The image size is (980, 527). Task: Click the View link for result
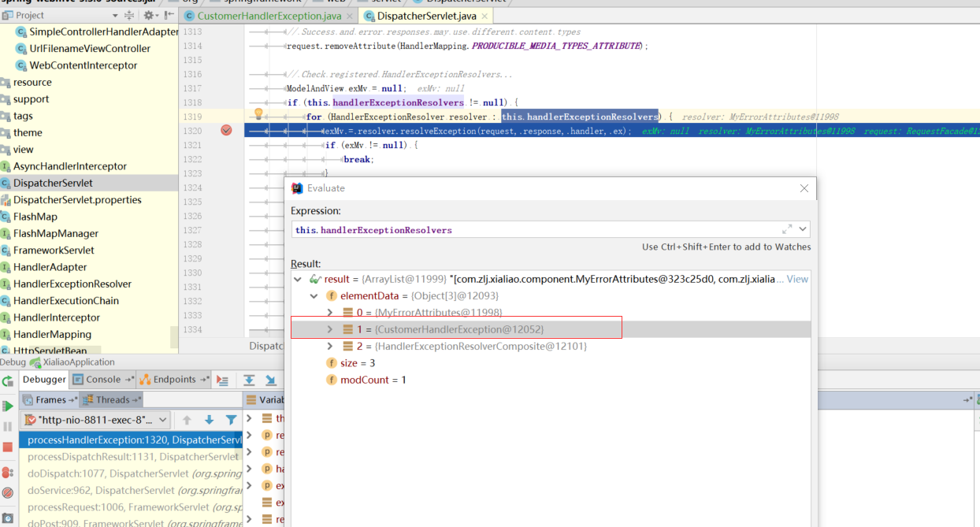click(x=797, y=279)
